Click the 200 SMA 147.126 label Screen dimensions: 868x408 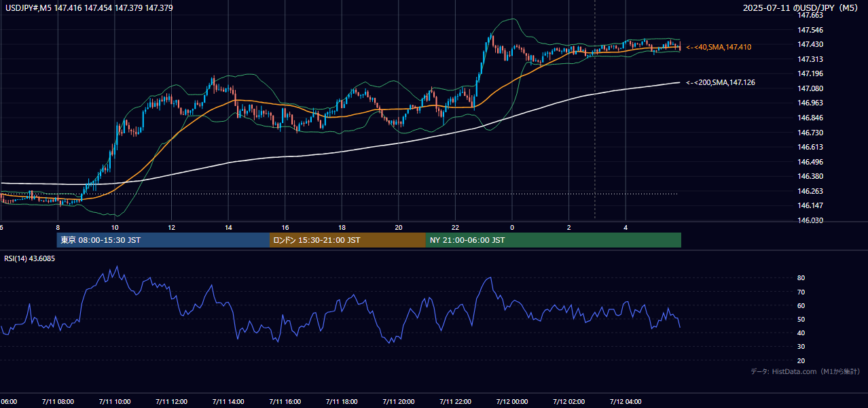click(x=721, y=82)
